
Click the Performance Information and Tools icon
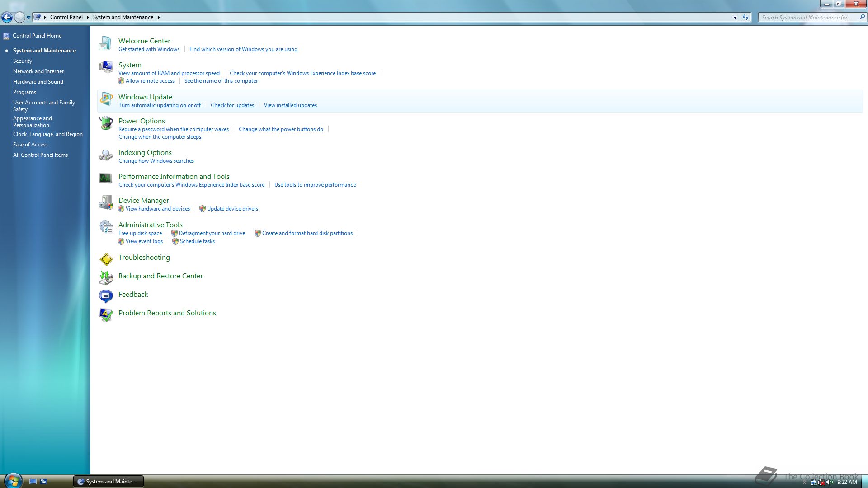[x=105, y=178]
